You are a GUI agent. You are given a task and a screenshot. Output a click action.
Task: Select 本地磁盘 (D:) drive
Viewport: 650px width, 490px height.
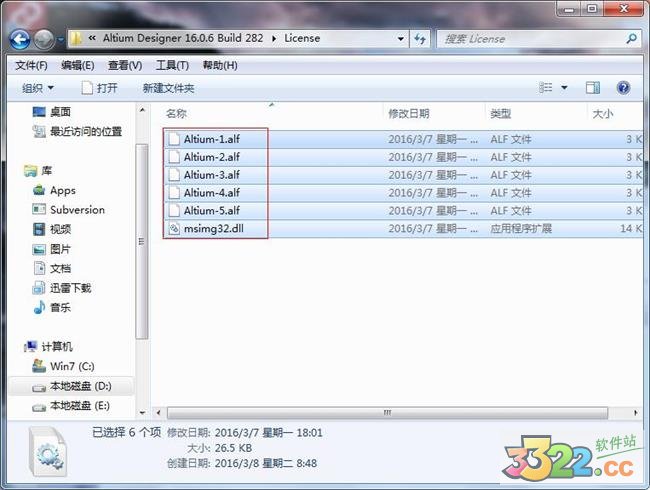[72, 386]
